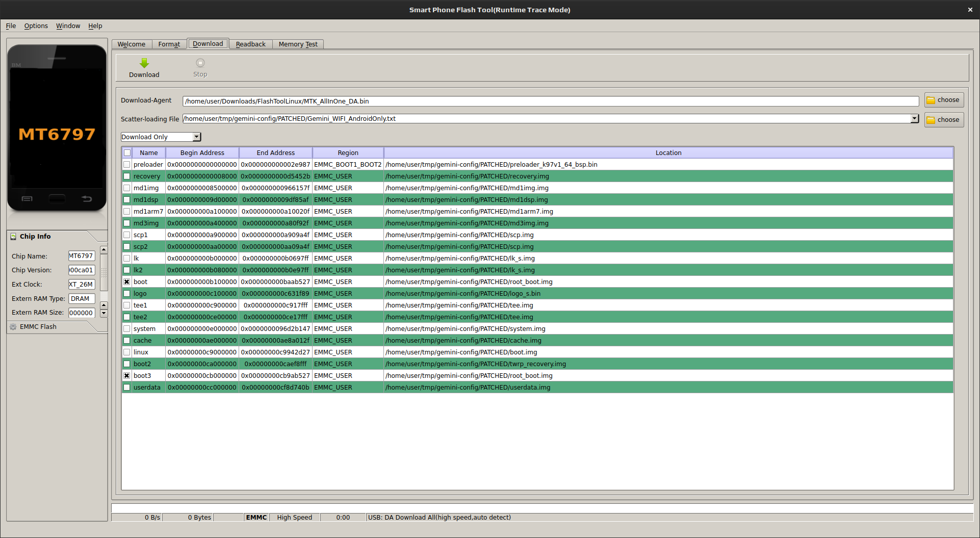Click the Location column header
This screenshot has height=538, width=980.
tap(668, 153)
